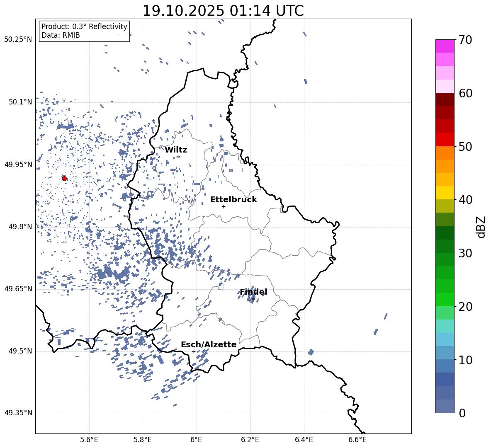The image size is (491, 448).
Task: Click the magenta 70 dBZ color band
Action: point(445,46)
